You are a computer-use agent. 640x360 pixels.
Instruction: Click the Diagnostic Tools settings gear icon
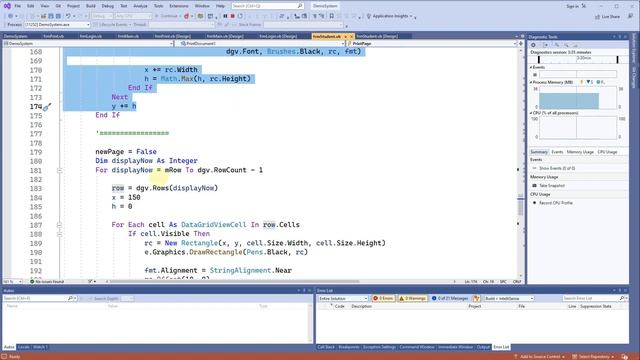533,45
